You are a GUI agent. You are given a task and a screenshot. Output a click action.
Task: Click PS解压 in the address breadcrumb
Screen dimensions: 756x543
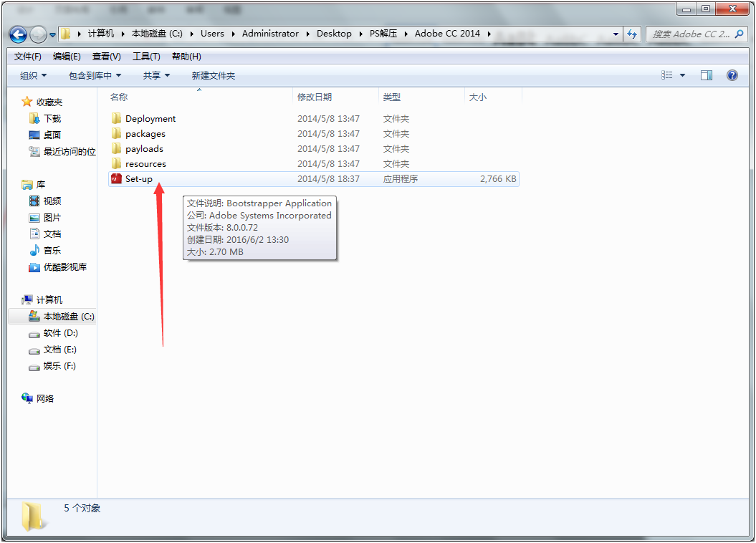click(x=383, y=33)
